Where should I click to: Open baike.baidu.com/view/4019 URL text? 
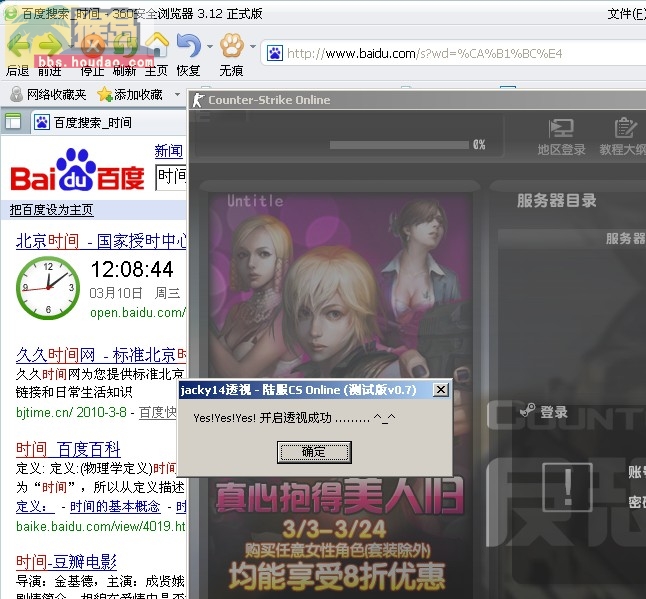(101, 526)
